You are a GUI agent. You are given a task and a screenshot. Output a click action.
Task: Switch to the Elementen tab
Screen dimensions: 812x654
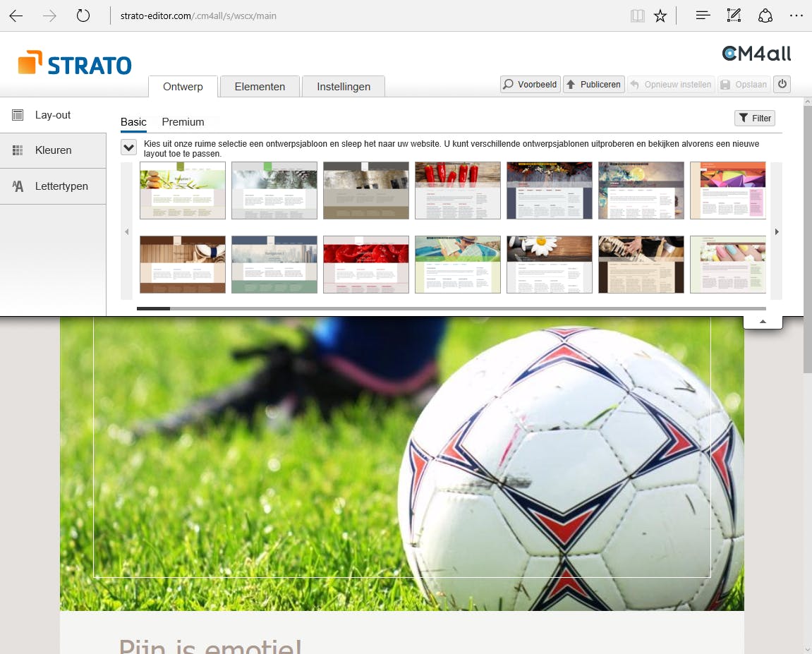pyautogui.click(x=260, y=87)
